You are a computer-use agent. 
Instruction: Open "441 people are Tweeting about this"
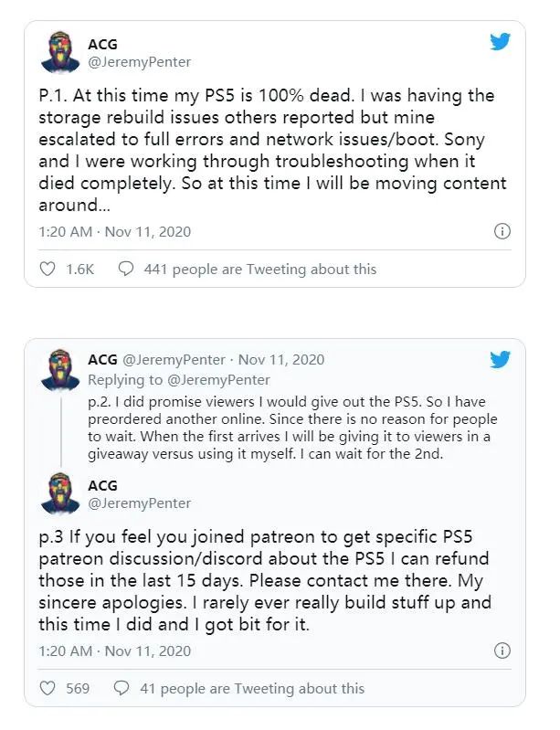(259, 269)
